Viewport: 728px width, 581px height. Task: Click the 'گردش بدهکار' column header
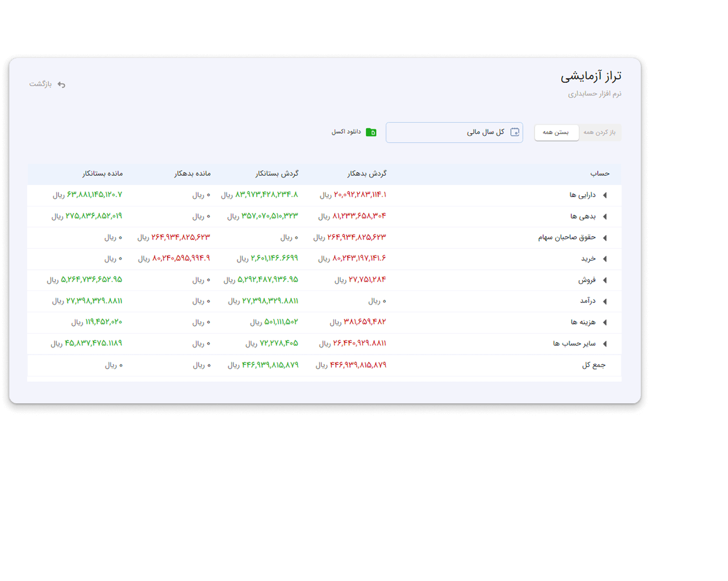click(x=367, y=174)
